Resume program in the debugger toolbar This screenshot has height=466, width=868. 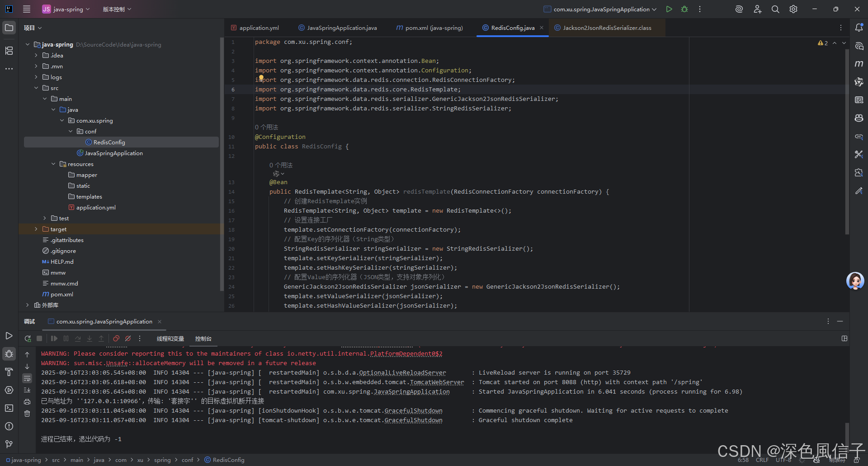(x=54, y=338)
